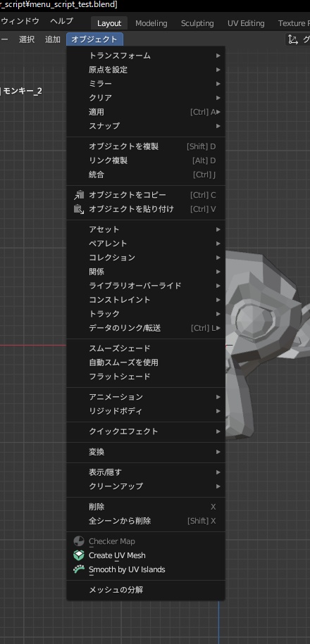Open the ペアレント submenu
The image size is (310, 644).
[146, 244]
